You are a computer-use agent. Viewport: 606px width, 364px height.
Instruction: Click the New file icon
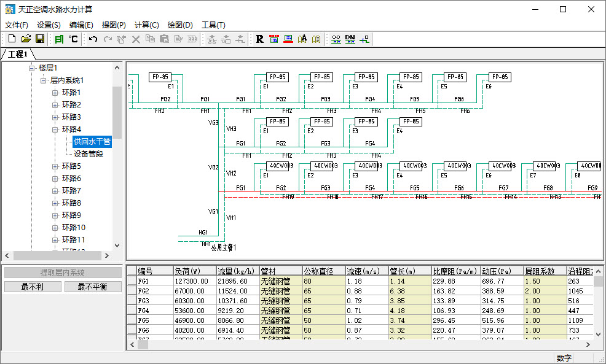click(12, 39)
